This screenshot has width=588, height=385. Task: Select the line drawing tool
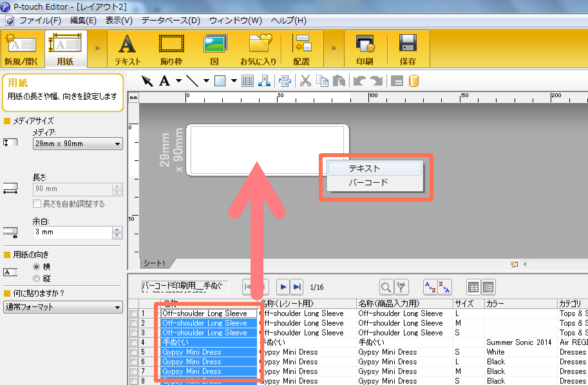[193, 81]
